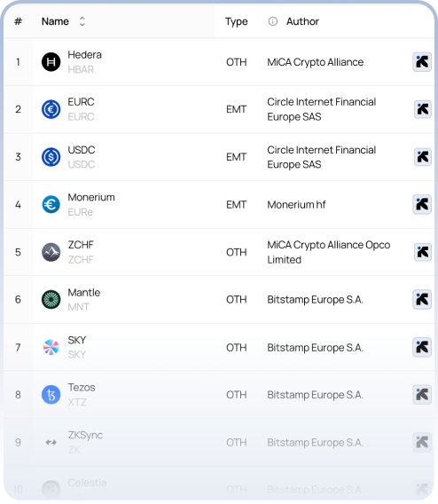Click the EURC coin logo
Viewport: 438px width, 504px height.
pos(51,109)
